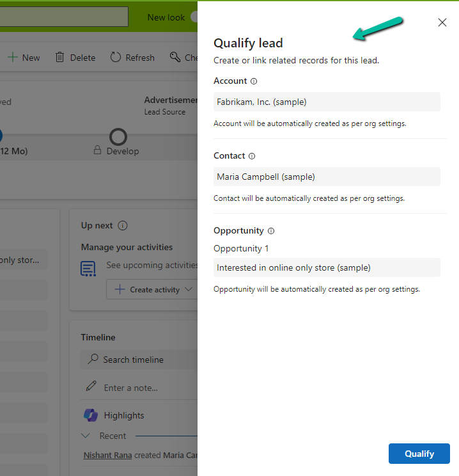Click New in the command bar
The image size is (459, 476).
pos(24,58)
